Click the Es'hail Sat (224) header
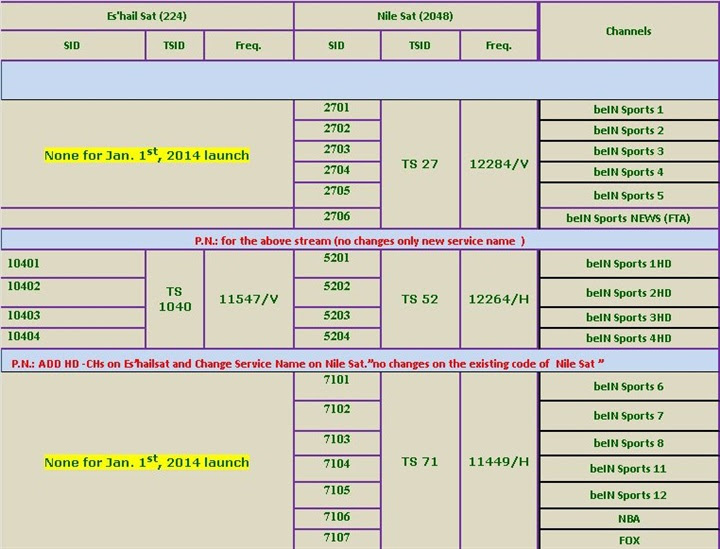Screen dimensions: 720x549 point(146,17)
